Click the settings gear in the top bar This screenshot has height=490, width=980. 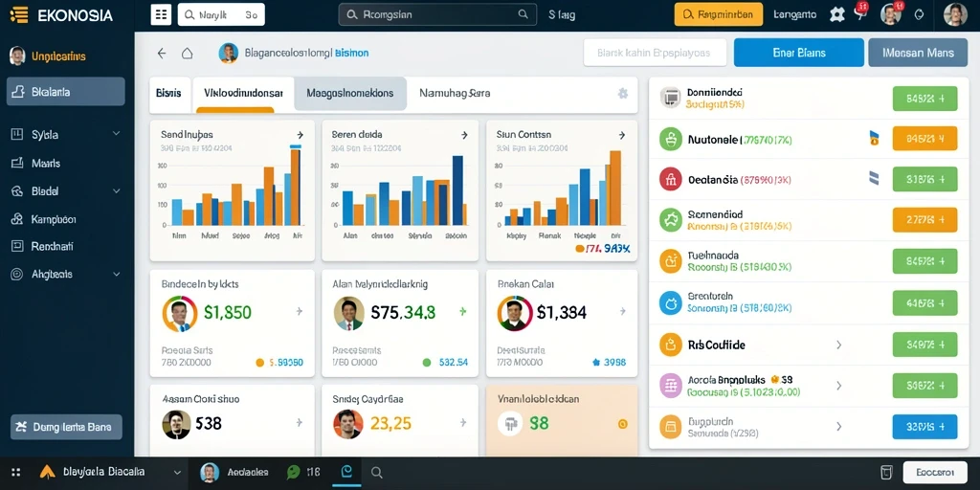click(836, 14)
